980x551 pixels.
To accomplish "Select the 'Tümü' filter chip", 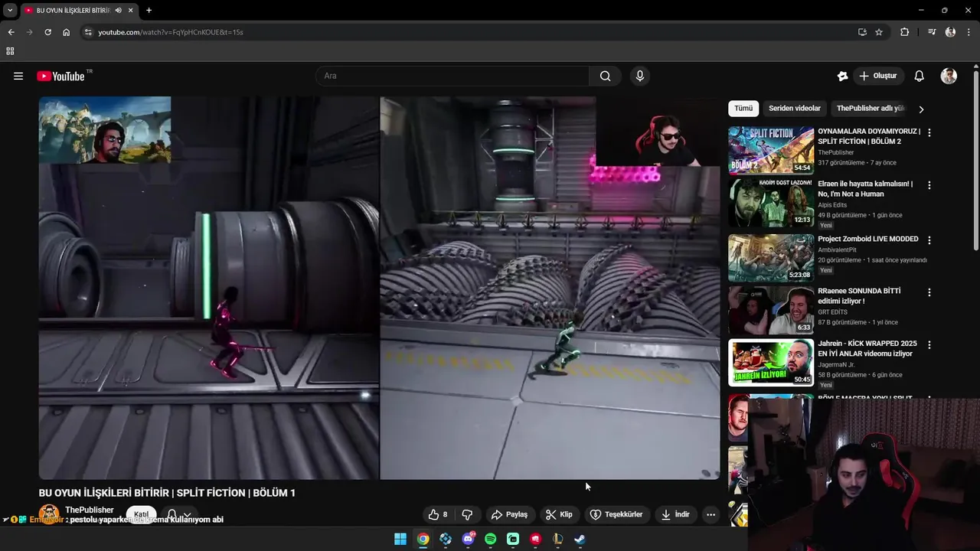I will pos(743,109).
